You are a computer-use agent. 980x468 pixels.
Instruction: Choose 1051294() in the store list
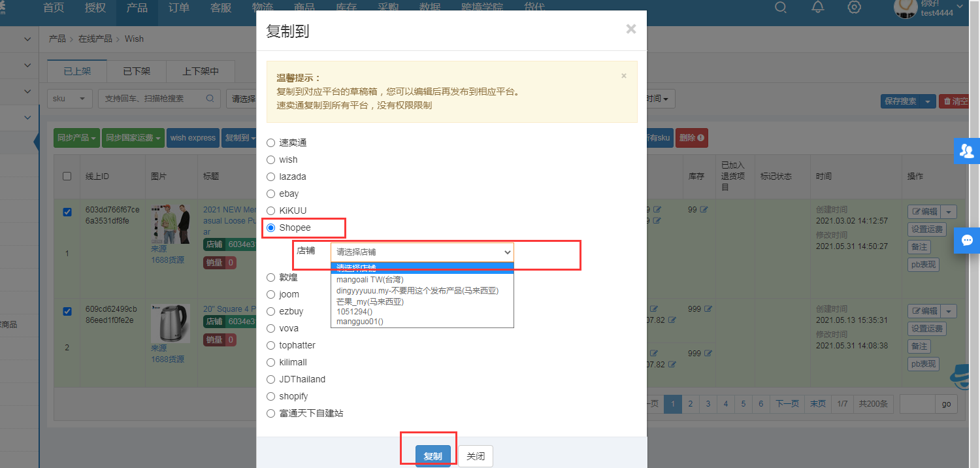[x=422, y=312]
